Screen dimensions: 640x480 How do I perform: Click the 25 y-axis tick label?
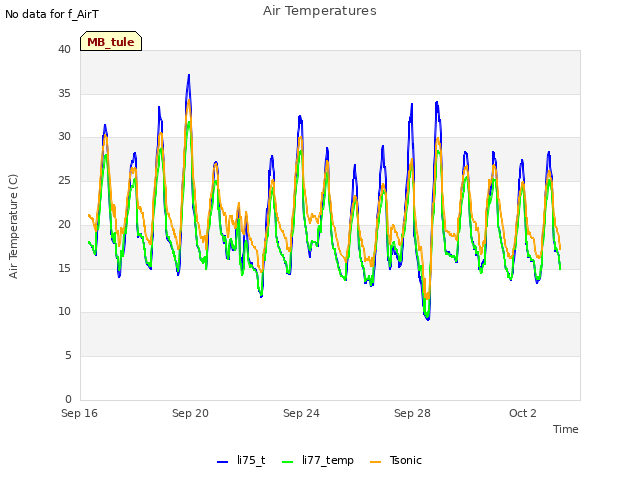coord(64,180)
